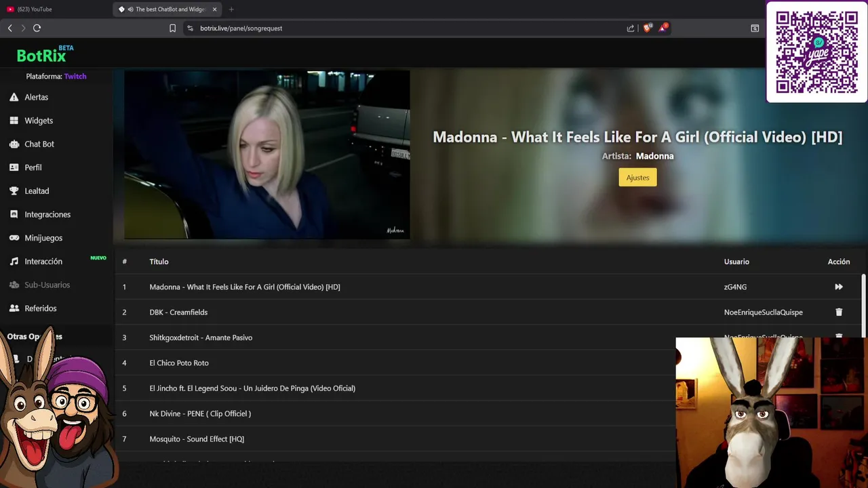Click the Lealtad trophy icon
The width and height of the screenshot is (868, 488).
(x=14, y=191)
